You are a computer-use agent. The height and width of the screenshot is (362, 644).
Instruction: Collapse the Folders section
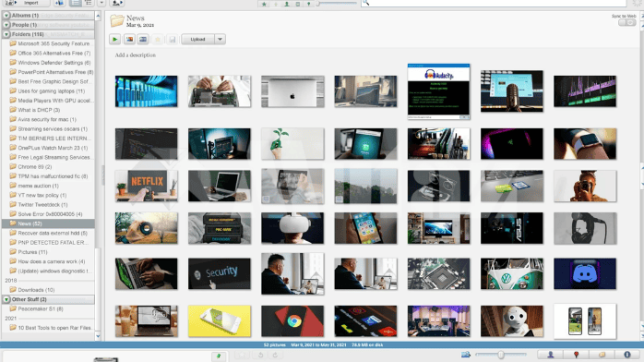(6, 34)
